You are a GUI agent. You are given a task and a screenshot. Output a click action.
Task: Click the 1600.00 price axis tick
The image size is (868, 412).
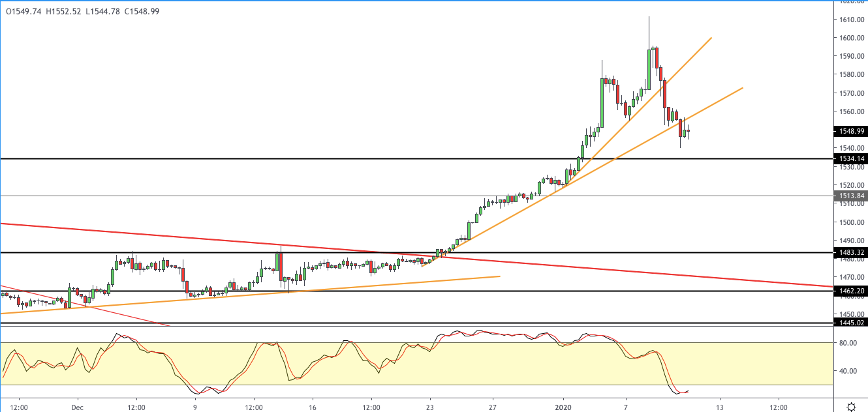(x=852, y=38)
